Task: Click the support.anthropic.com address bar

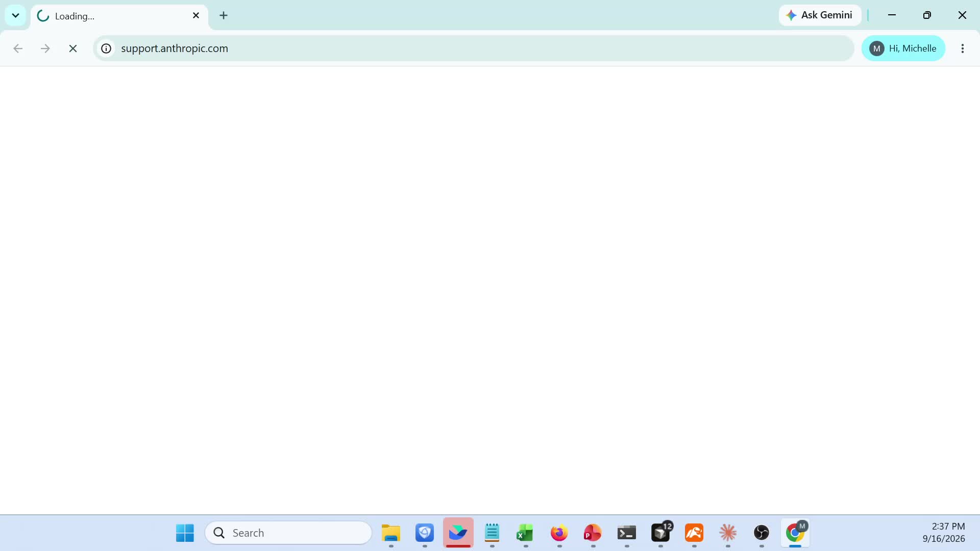Action: click(x=473, y=48)
